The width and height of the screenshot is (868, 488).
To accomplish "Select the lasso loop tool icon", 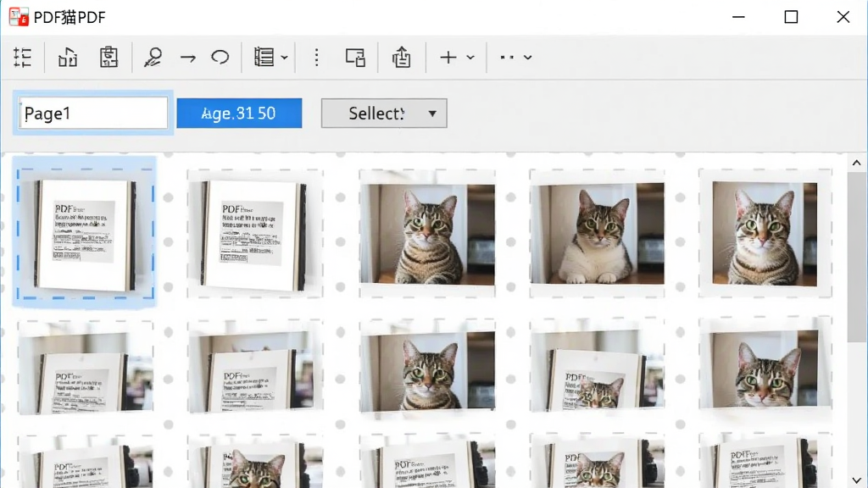I will 220,57.
